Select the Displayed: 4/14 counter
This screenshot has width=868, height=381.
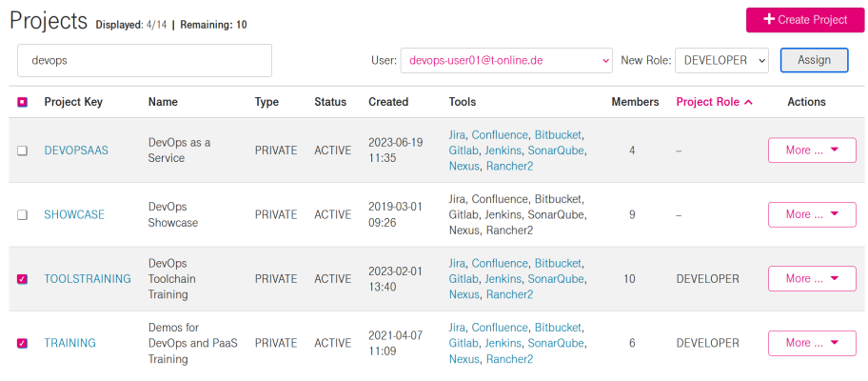pyautogui.click(x=131, y=25)
